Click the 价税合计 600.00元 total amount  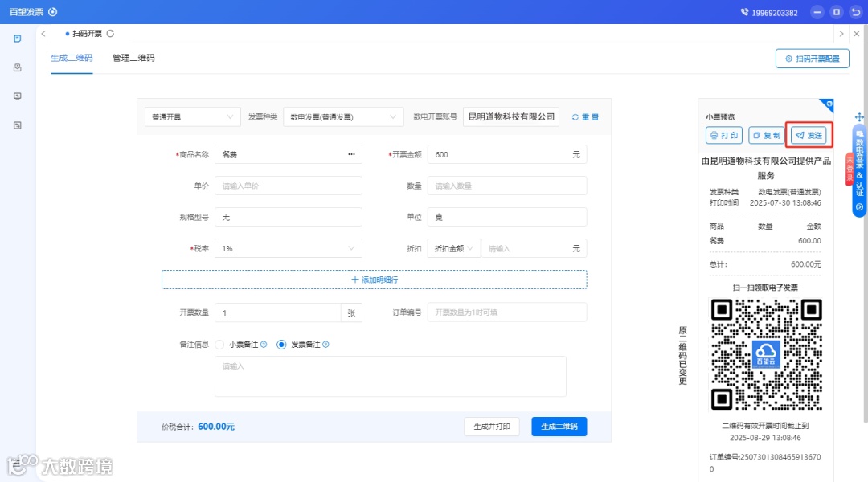(x=216, y=427)
